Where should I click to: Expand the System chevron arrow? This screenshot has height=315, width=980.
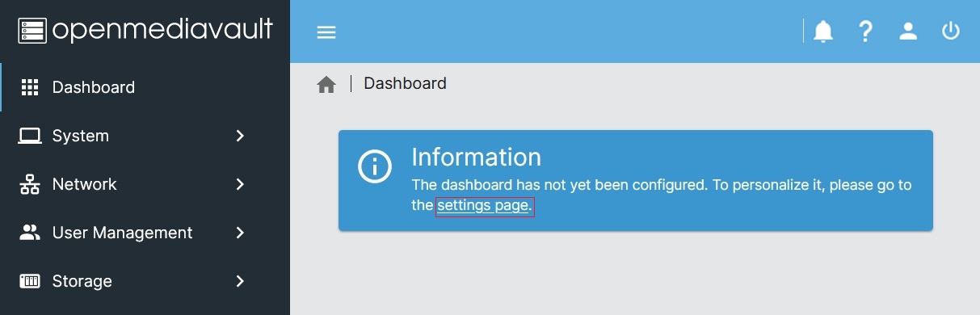pyautogui.click(x=240, y=136)
